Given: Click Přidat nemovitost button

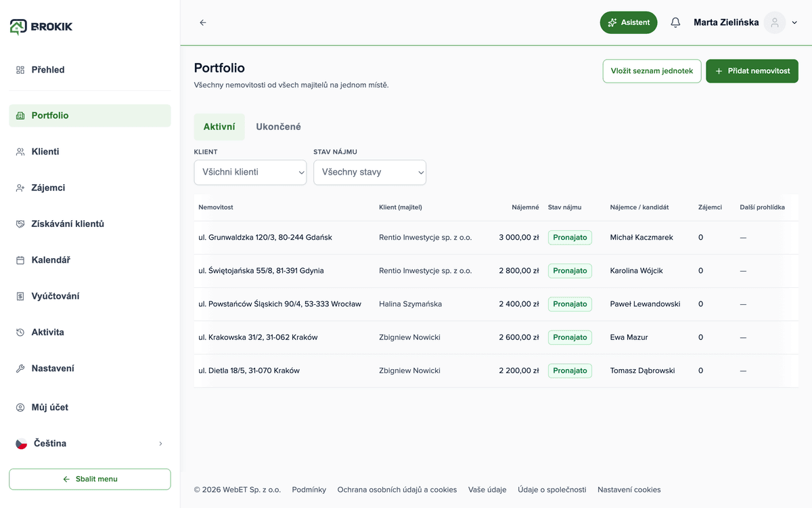Looking at the screenshot, I should coord(752,71).
